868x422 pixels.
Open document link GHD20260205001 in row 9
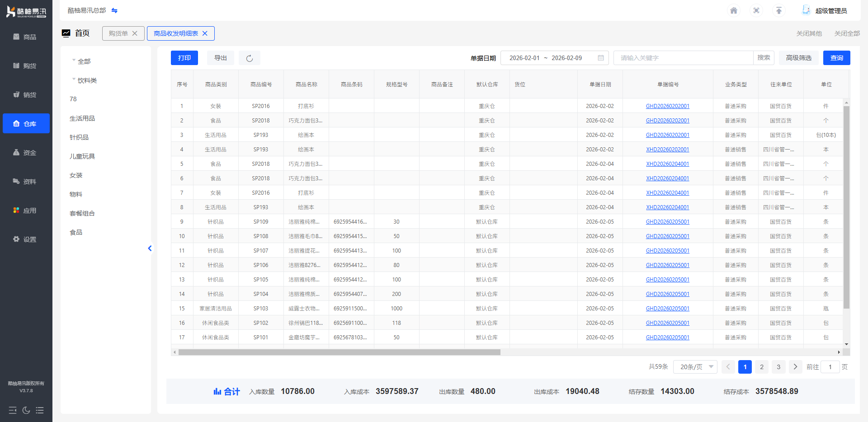(x=667, y=222)
